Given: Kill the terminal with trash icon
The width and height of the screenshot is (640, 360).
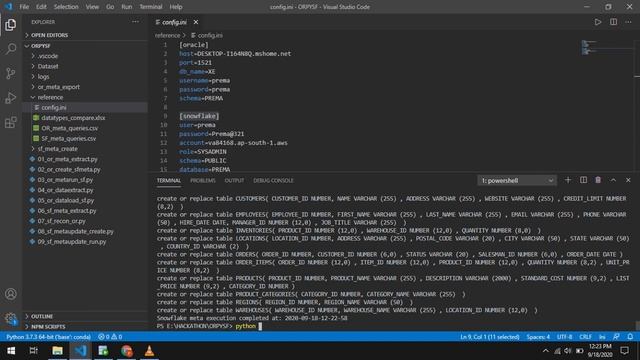Looking at the screenshot, I should tap(598, 180).
